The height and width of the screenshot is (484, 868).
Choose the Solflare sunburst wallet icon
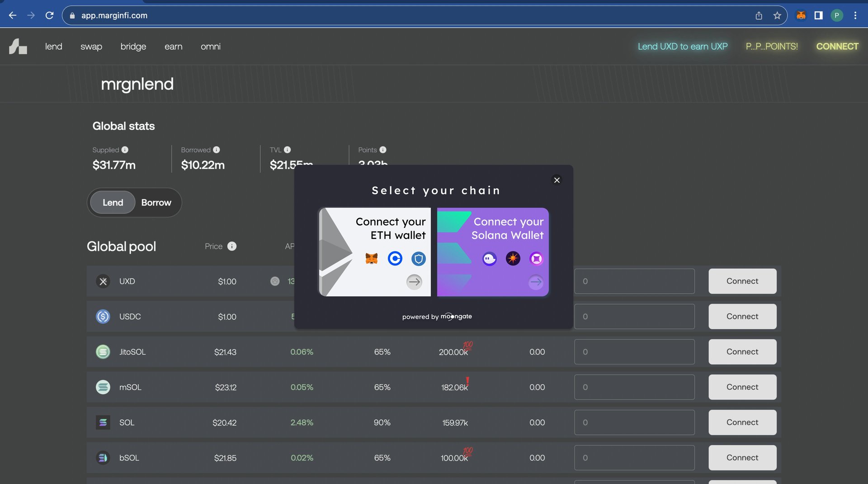pyautogui.click(x=513, y=259)
